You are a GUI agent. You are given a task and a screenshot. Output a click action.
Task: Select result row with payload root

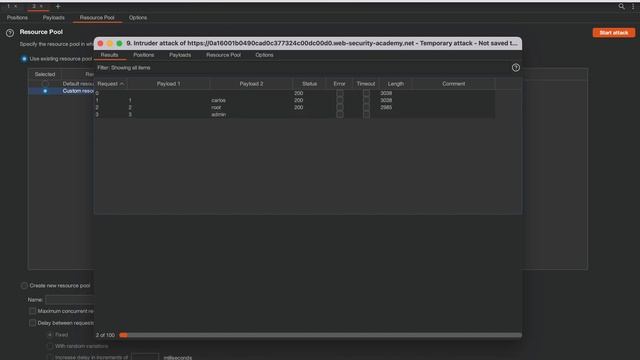point(295,108)
